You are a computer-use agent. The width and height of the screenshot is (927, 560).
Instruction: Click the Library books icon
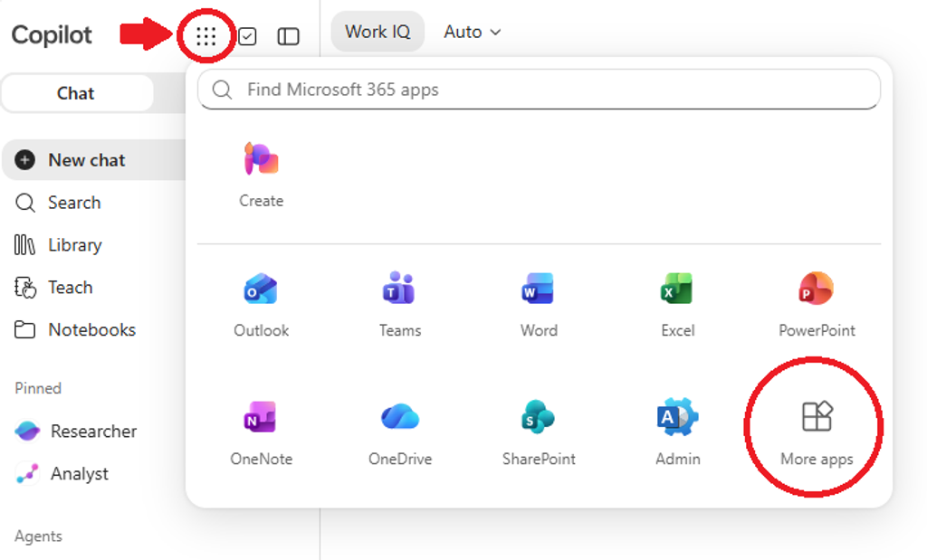tap(24, 244)
